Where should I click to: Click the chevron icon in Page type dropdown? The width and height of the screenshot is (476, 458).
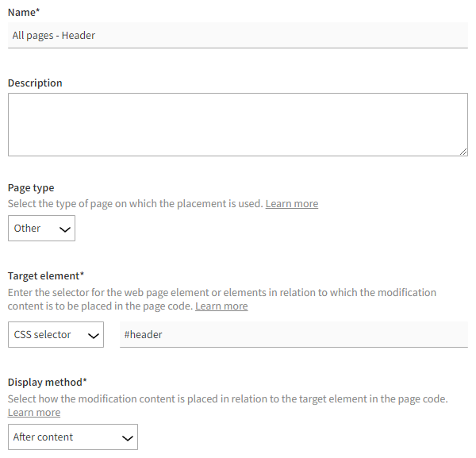point(65,229)
